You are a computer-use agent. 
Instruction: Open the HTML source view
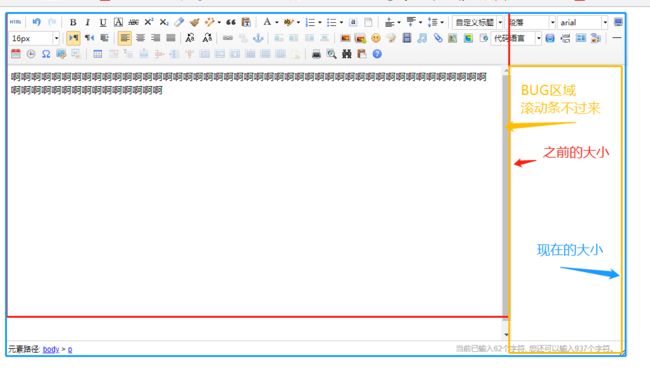[x=15, y=22]
